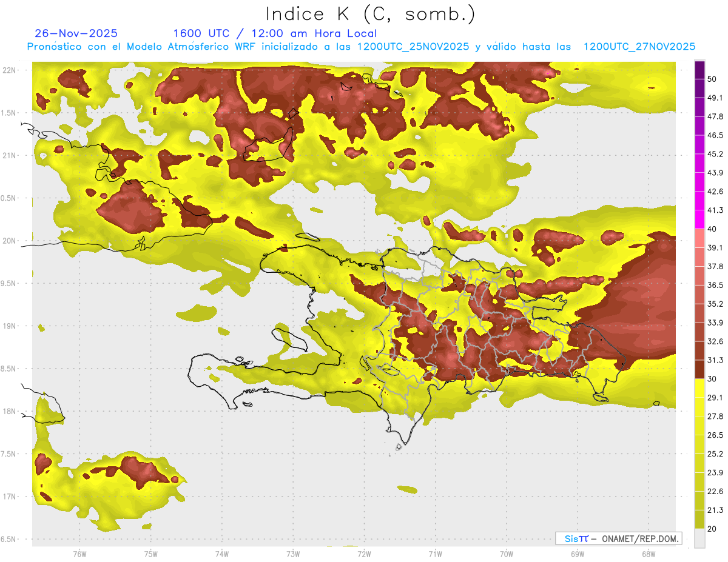Click the legend value "47.8"
Screen dimensions: 728x562
coord(715,116)
